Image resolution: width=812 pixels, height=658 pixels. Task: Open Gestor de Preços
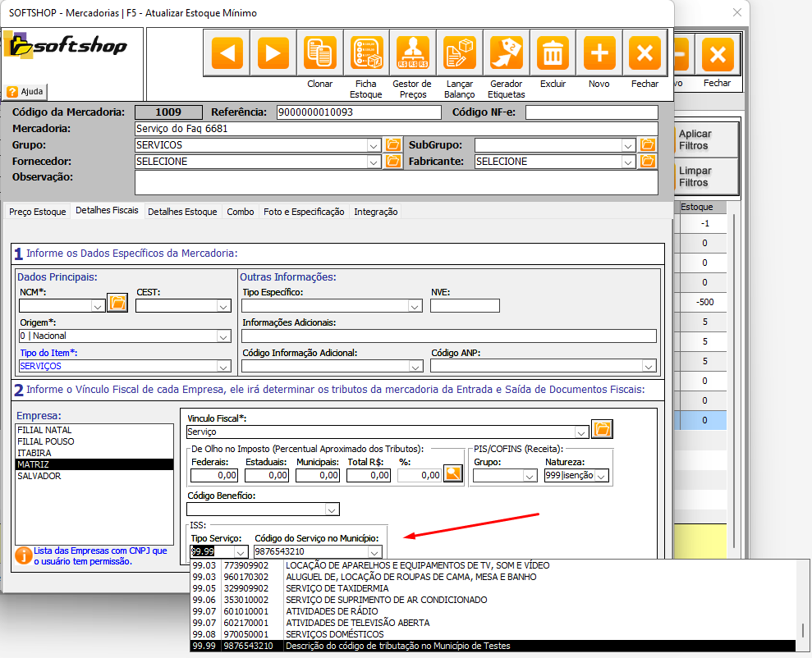412,54
